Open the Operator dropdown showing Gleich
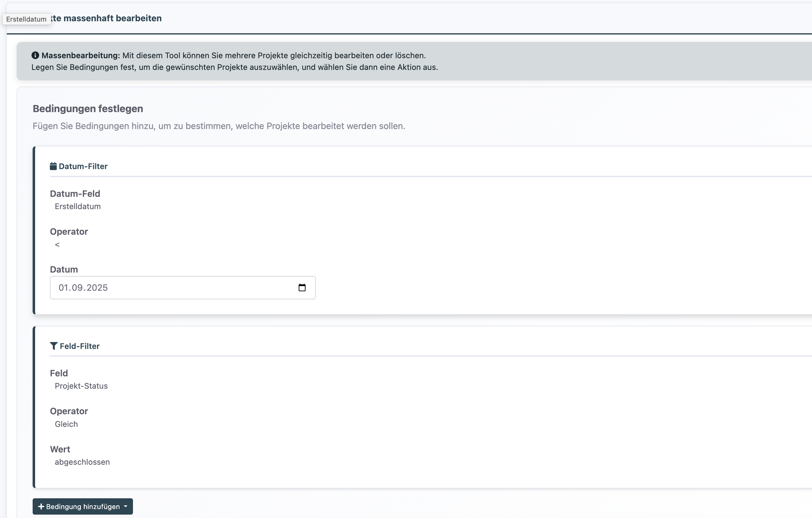The height and width of the screenshot is (518, 812). pyautogui.click(x=66, y=424)
